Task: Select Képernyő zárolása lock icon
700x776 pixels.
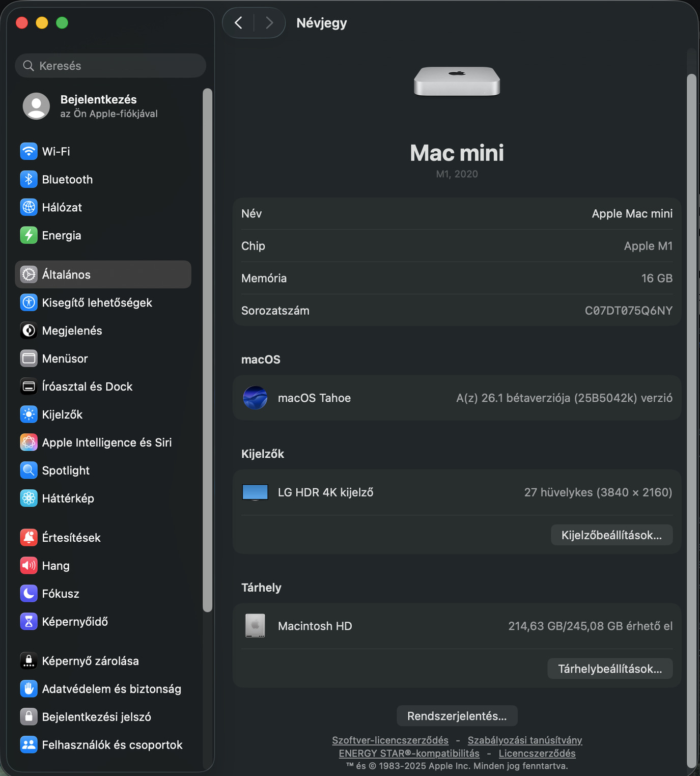Action: coord(29,661)
